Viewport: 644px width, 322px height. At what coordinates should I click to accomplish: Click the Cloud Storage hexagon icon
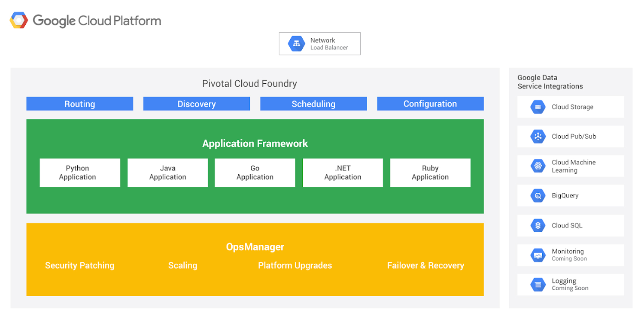[x=538, y=107]
